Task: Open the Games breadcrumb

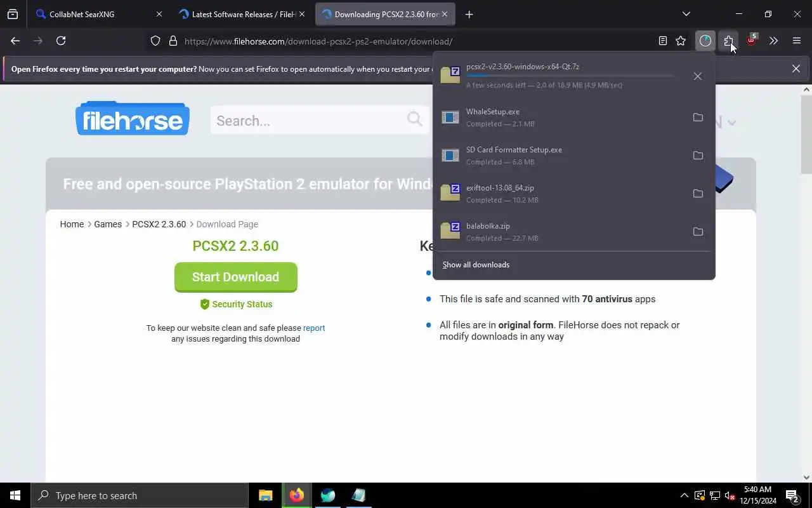Action: point(108,224)
